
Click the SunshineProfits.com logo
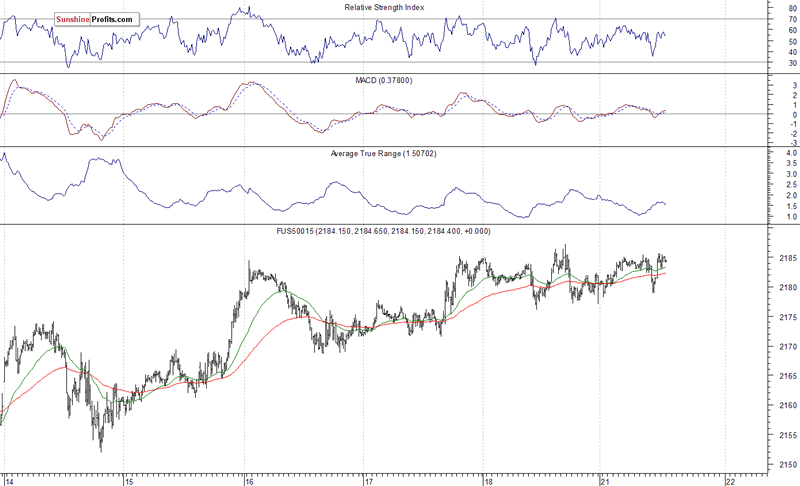[x=96, y=19]
